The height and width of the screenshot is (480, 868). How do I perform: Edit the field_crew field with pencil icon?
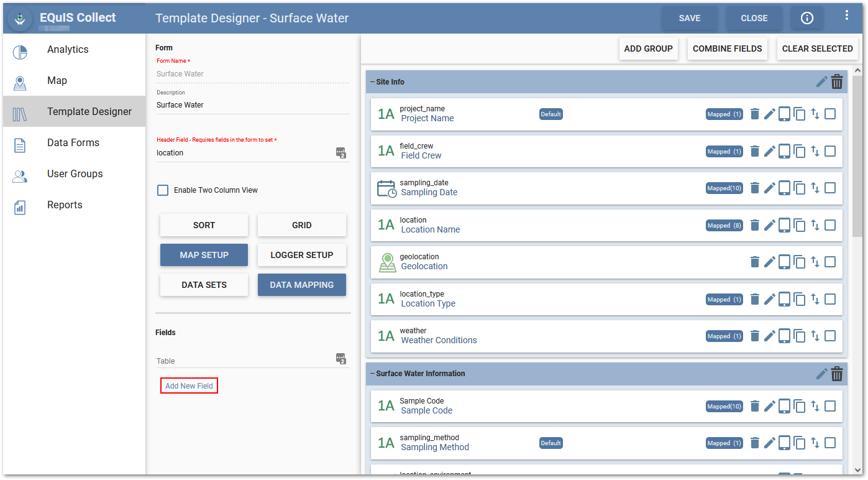coord(770,151)
